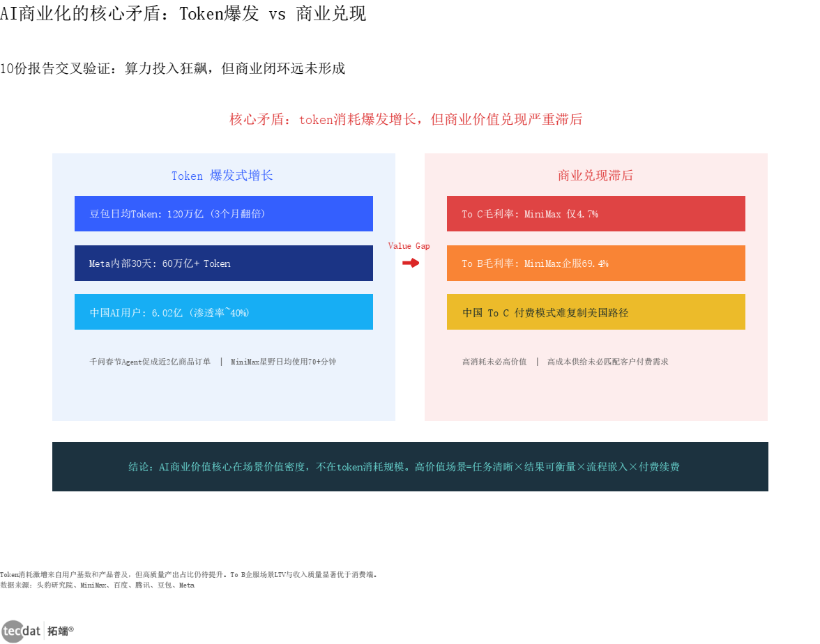Click the To C毛利率 MiniMax 仅4.7% bar
Screen dimensions: 820x644
click(596, 214)
